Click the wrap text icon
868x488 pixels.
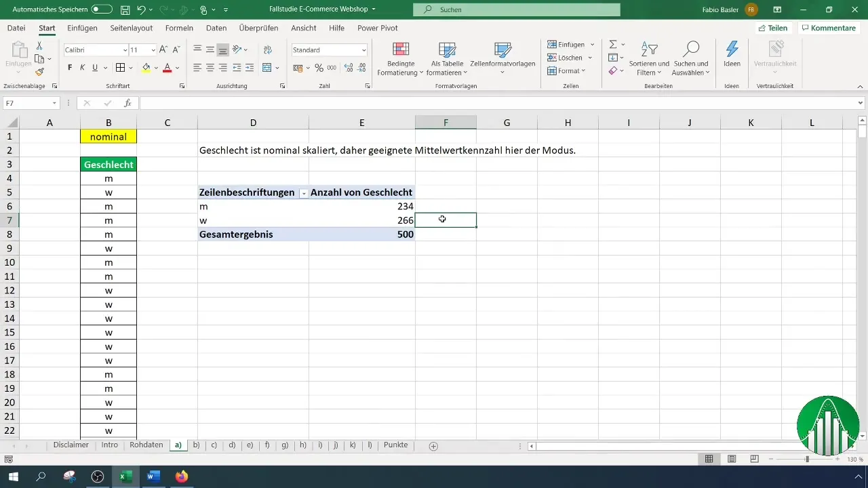pyautogui.click(x=267, y=49)
